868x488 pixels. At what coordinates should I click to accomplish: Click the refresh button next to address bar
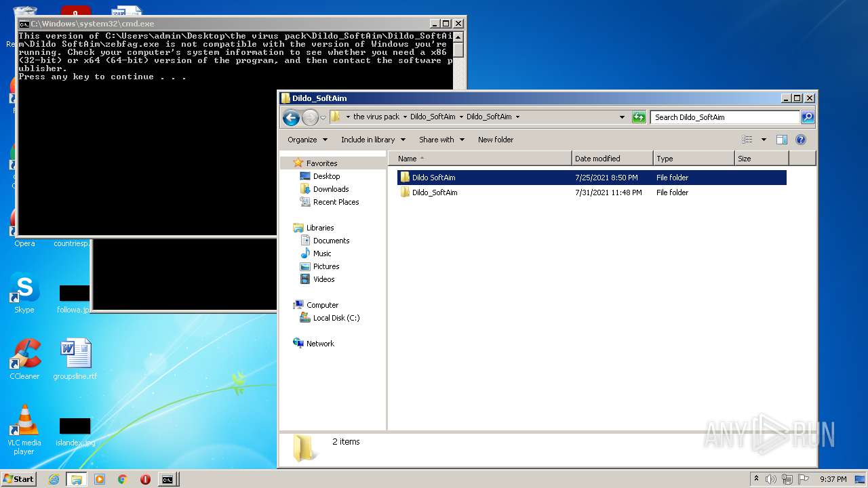[x=639, y=117]
